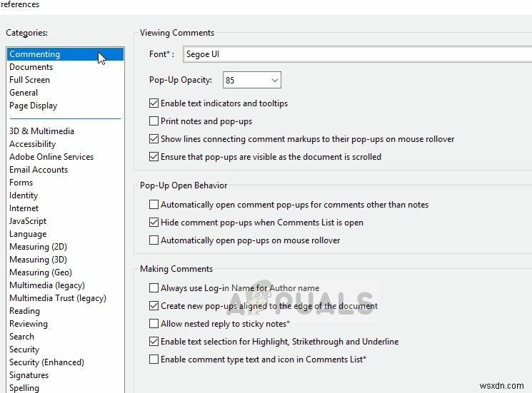The image size is (532, 393).
Task: Select Full Screen category
Action: click(29, 80)
